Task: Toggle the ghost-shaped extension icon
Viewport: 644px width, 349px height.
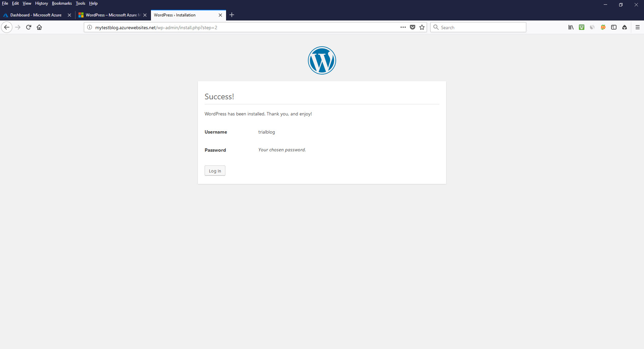Action: coord(625,27)
